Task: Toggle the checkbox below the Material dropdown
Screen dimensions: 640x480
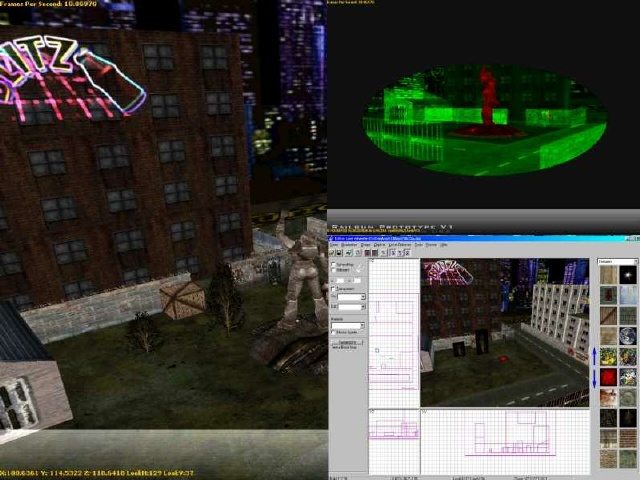Action: pos(333,332)
